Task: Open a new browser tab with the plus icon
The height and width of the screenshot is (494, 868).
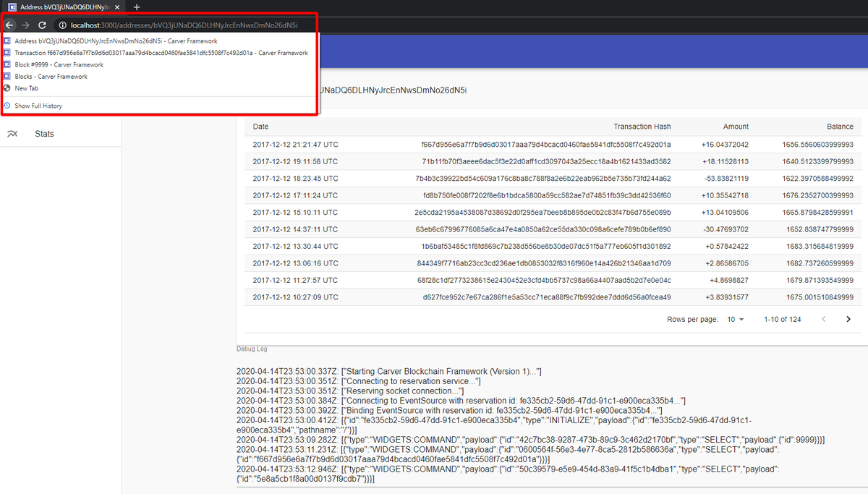Action: click(x=136, y=7)
